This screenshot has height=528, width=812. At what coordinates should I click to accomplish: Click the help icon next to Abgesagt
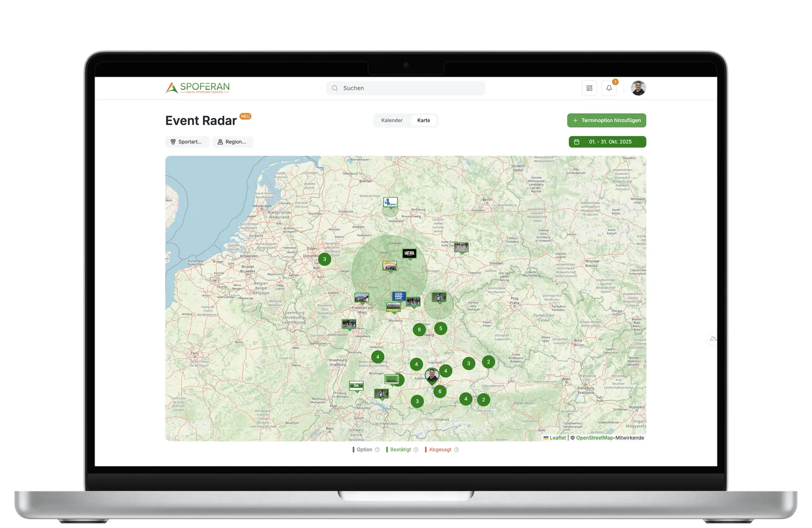456,450
